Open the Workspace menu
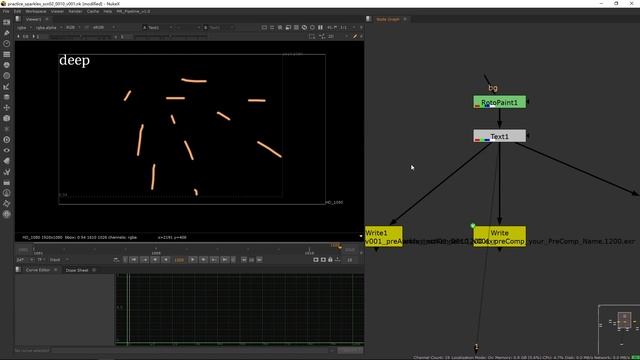640x360 pixels. (x=36, y=11)
